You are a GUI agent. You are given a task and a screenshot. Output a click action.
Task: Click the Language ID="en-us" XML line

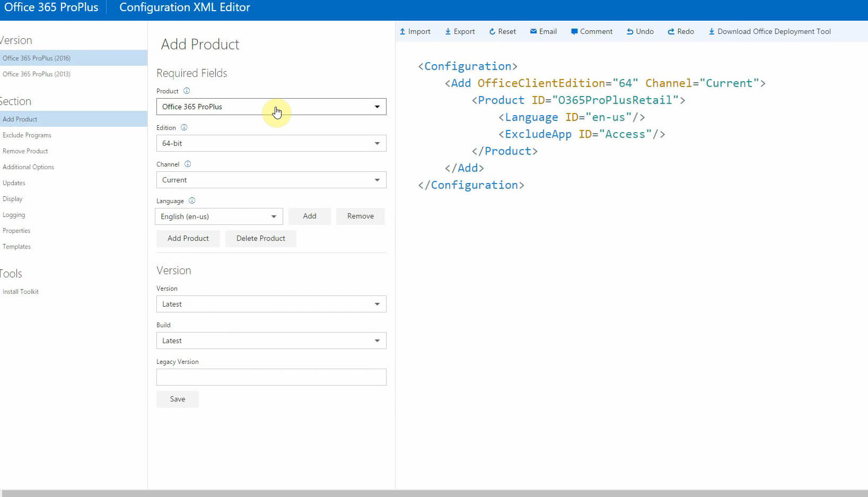(572, 117)
